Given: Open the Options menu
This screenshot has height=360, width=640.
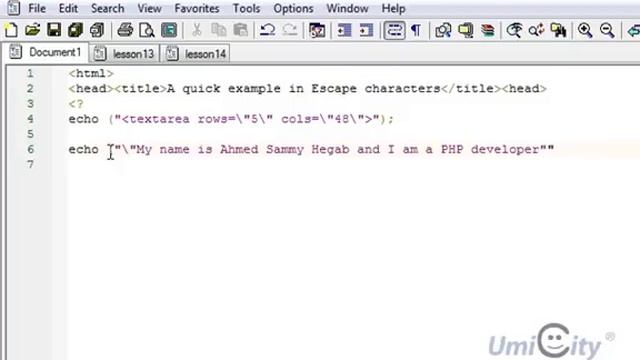Looking at the screenshot, I should point(293,9).
